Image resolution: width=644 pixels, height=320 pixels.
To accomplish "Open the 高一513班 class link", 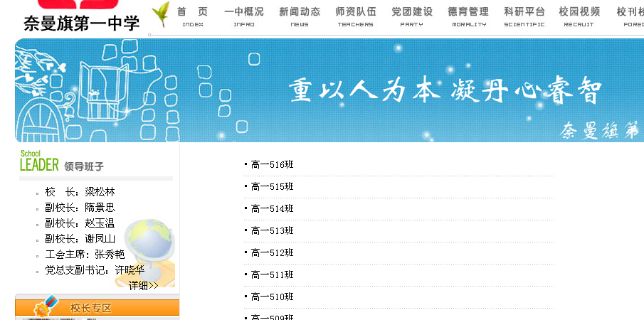I will [x=273, y=231].
